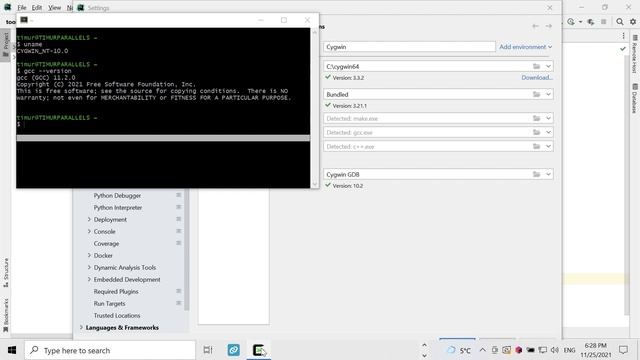This screenshot has width=640, height=360.
Task: Open the notification center icon
Action: [623, 350]
